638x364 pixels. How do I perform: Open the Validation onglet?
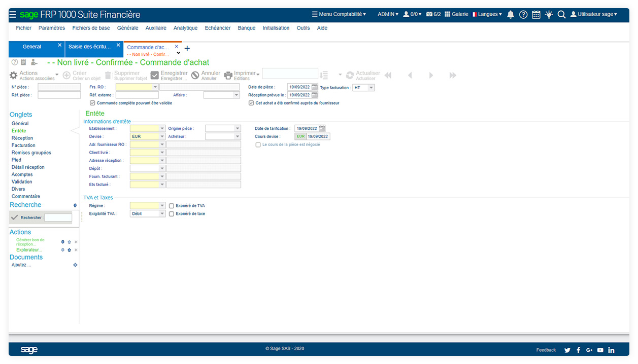click(22, 182)
